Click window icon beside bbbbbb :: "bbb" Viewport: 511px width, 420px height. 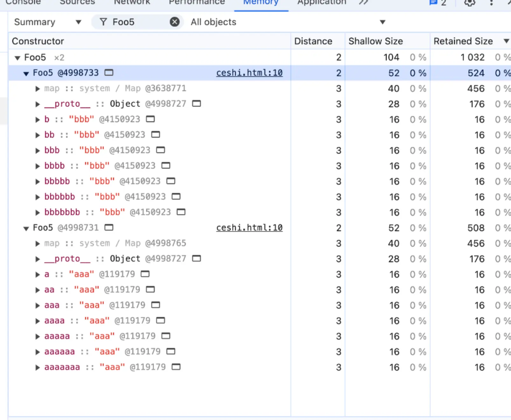click(176, 196)
